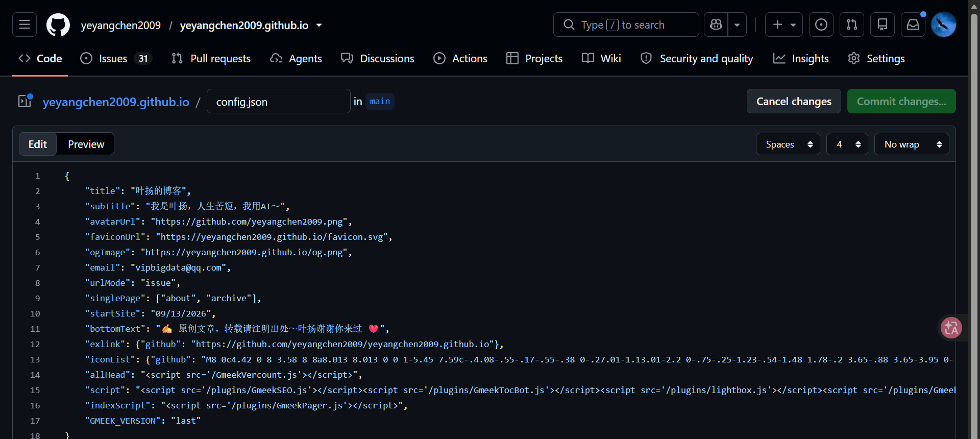Viewport: 980px width, 439px height.
Task: Open the hamburger navigation menu
Action: [24, 25]
